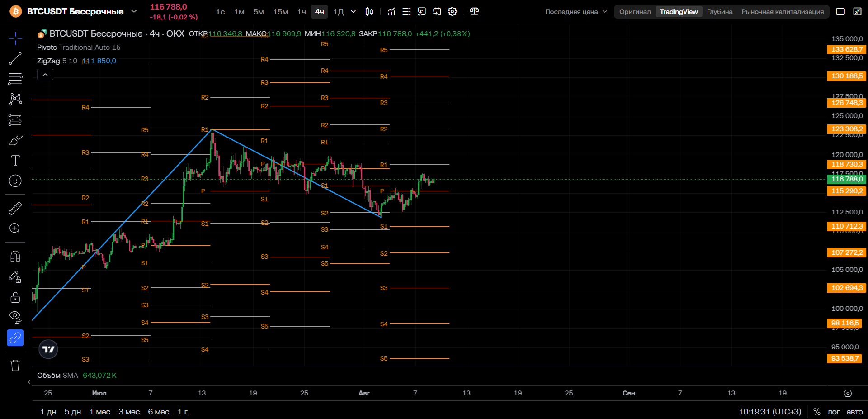Select the ruler measure tool

click(15, 208)
